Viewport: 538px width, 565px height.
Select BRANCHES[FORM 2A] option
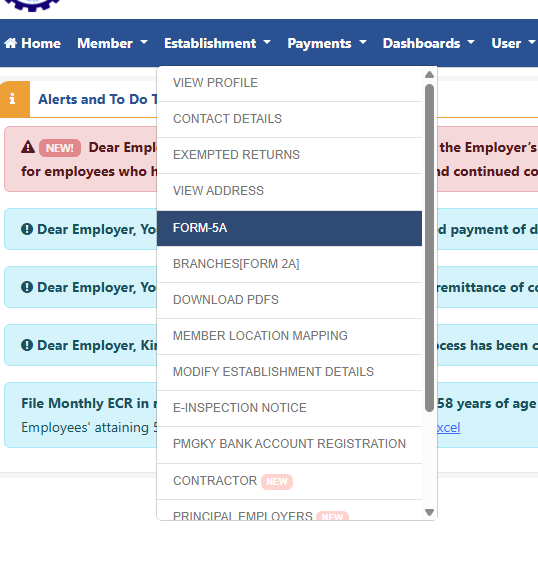[x=289, y=264]
